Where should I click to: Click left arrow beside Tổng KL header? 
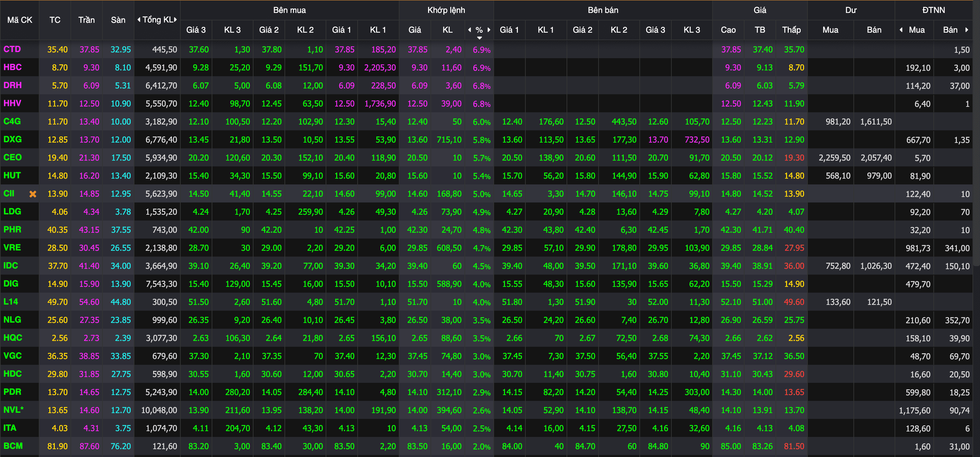click(139, 20)
